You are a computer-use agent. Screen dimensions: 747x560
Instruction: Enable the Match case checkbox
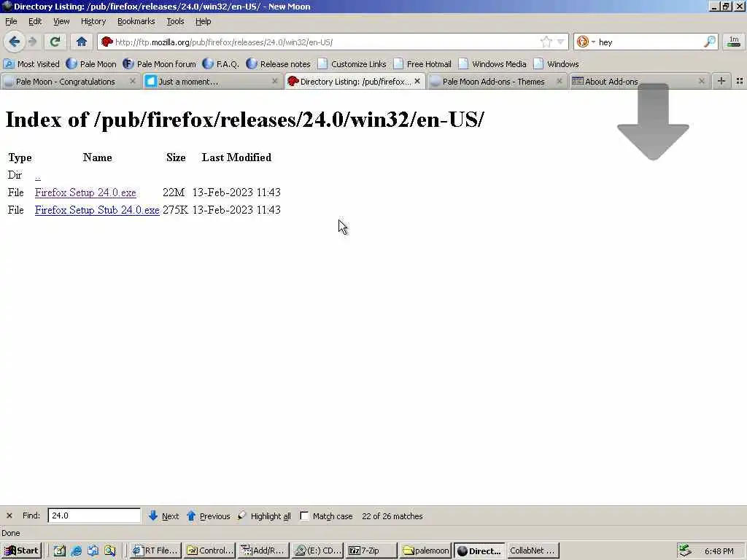click(x=304, y=516)
